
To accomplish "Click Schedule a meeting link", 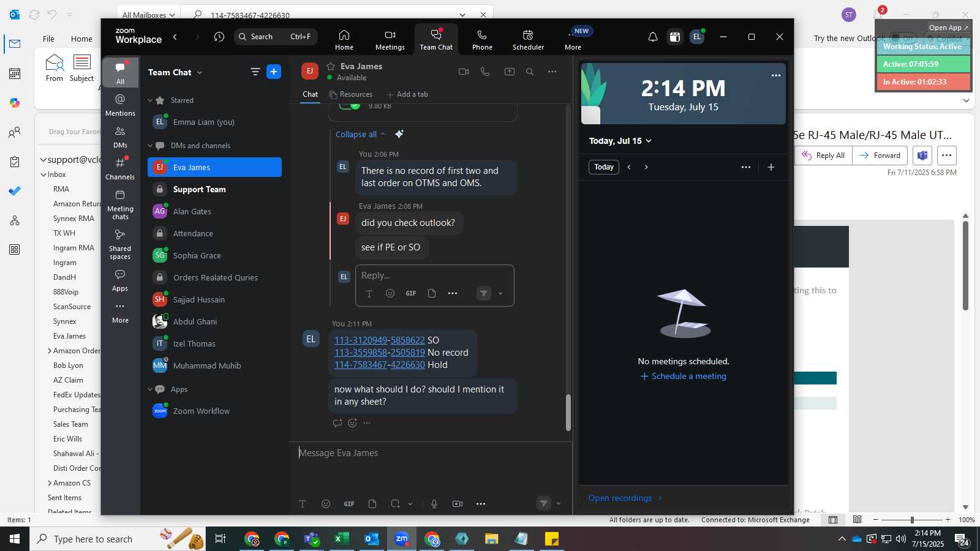I will point(684,377).
